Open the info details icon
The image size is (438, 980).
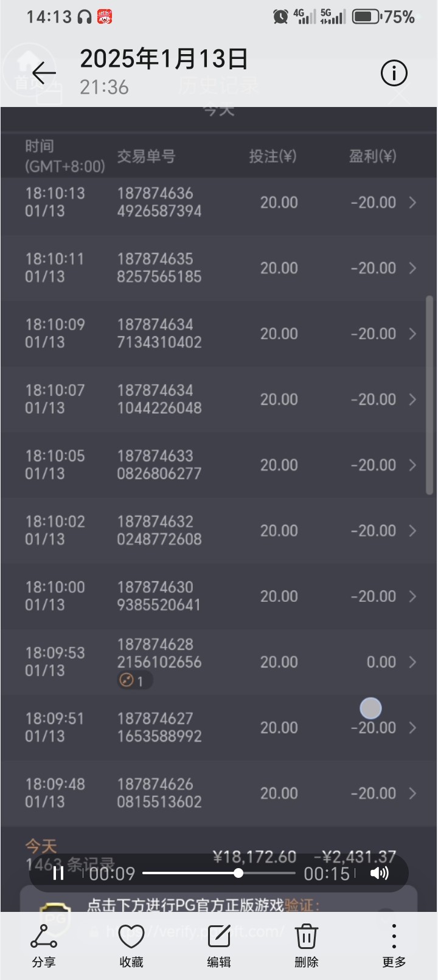click(x=394, y=74)
